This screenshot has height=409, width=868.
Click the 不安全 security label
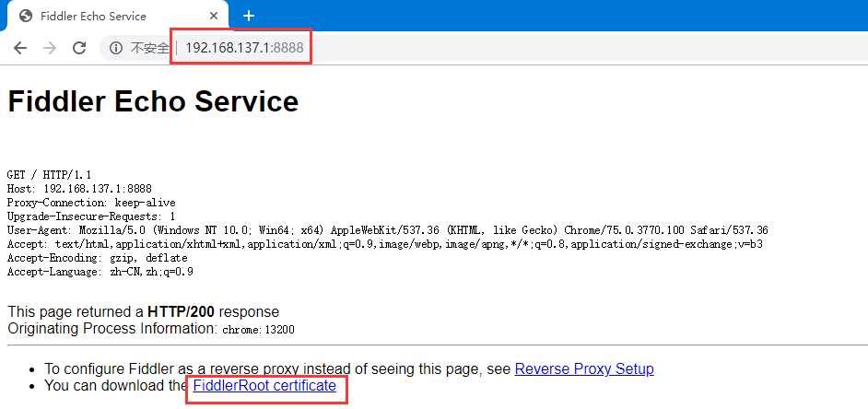click(149, 48)
